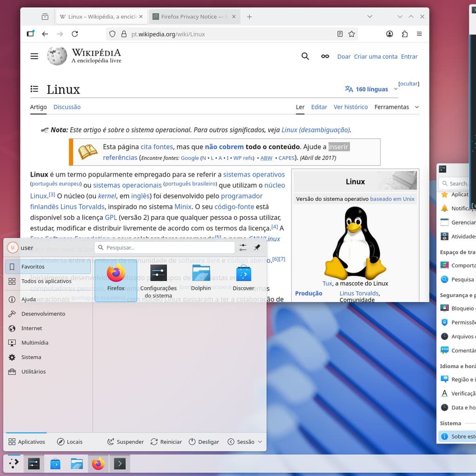Open Wikipedia appearance glasses icon
Viewport: 476px width, 476px height.
click(x=325, y=56)
